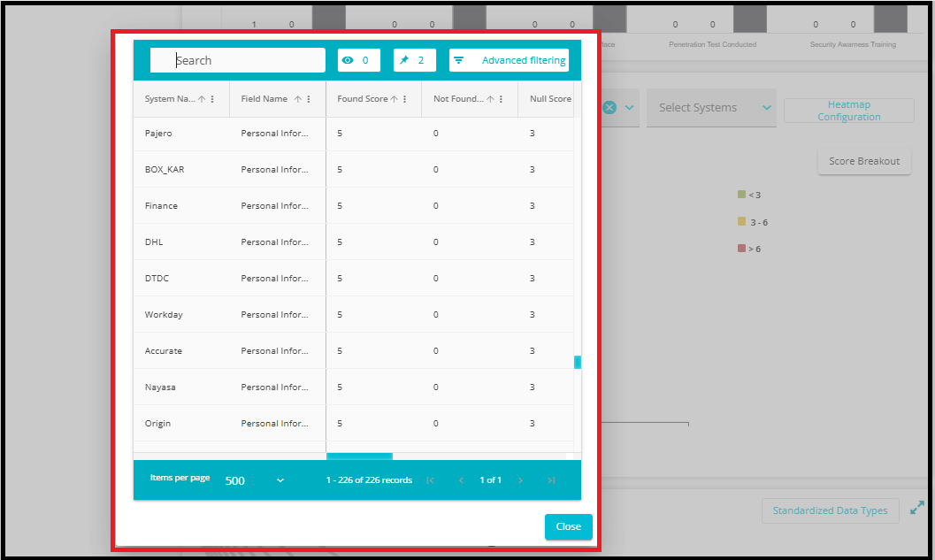Close the score breakout dialog
The height and width of the screenshot is (560, 935).
[x=568, y=526]
